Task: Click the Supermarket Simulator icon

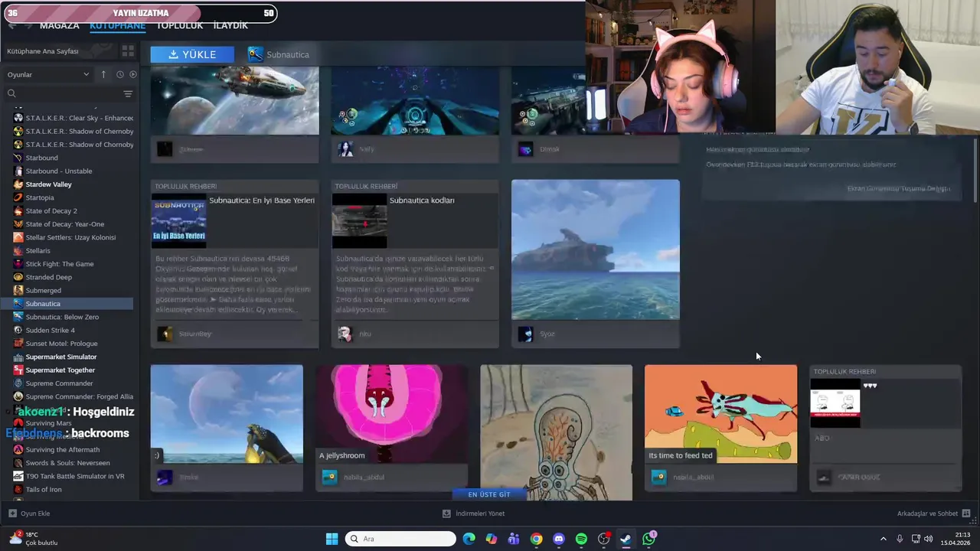Action: [18, 357]
